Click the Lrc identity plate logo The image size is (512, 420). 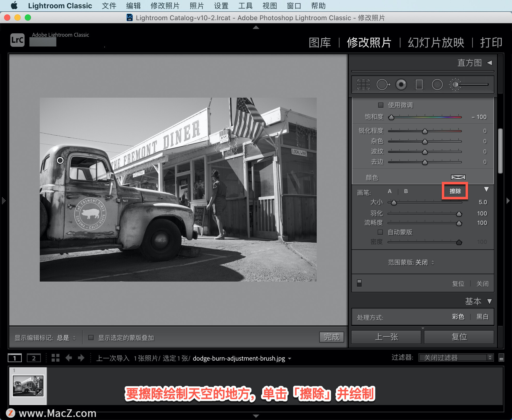tap(17, 40)
